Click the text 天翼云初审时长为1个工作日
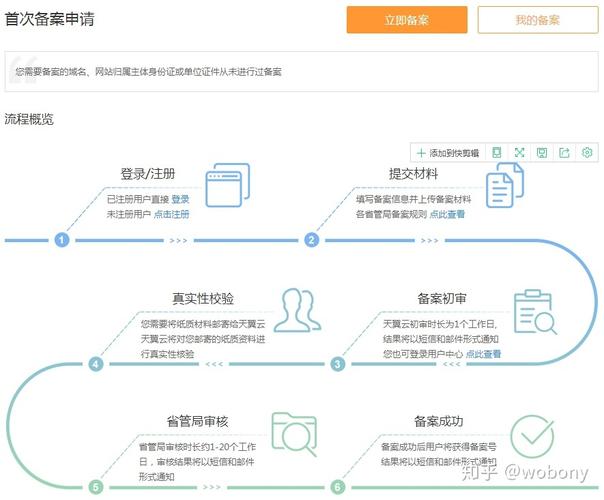 [440, 324]
